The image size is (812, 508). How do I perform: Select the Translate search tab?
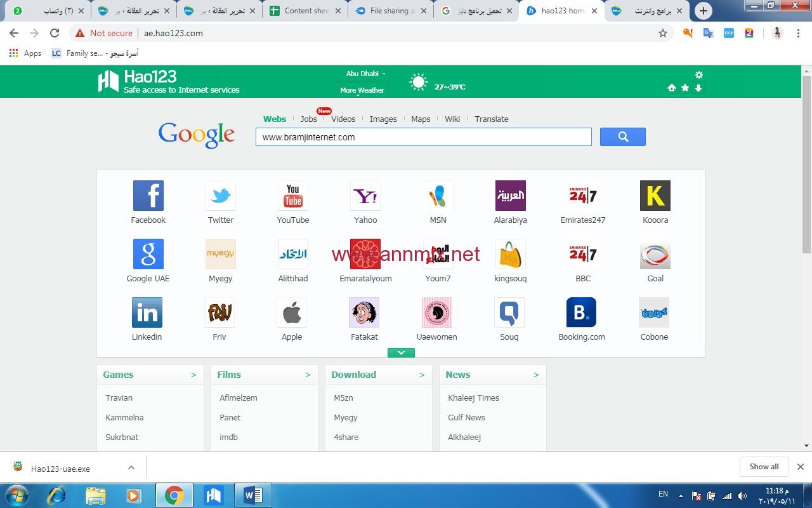point(492,119)
